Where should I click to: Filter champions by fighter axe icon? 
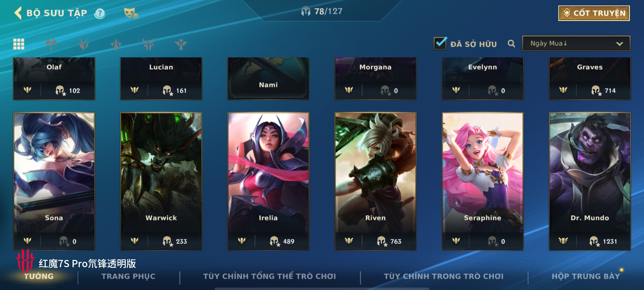pos(51,44)
